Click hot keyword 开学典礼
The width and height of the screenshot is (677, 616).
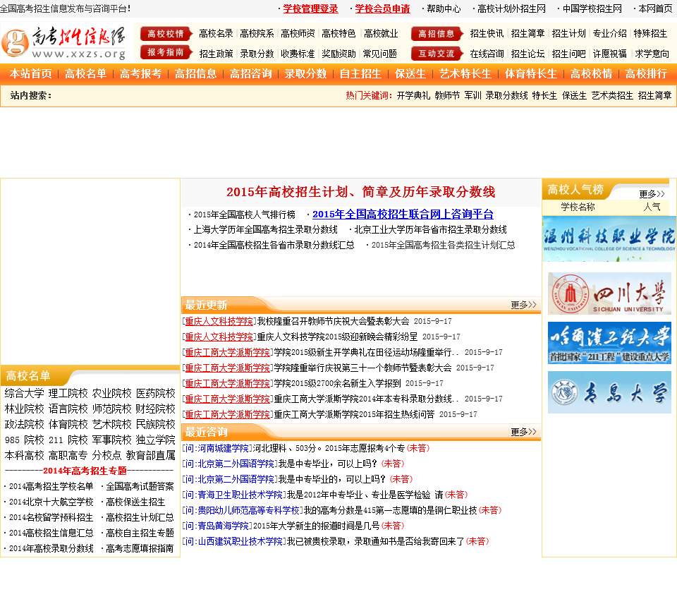coord(414,95)
